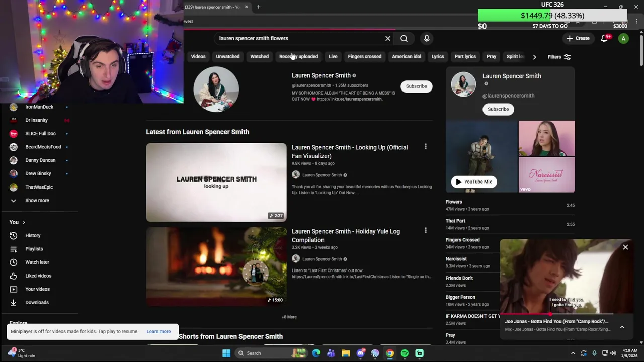Expand the miniplayer queue chevron

pos(622,327)
